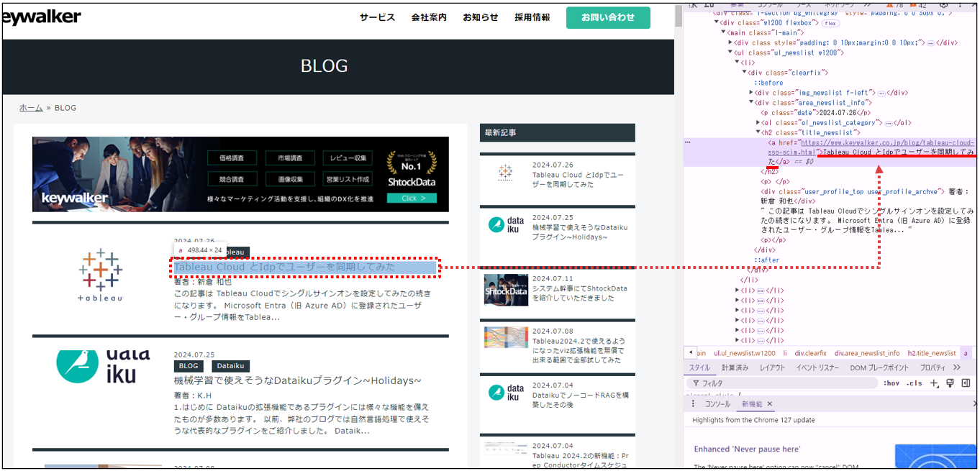Follow the ホーム breadcrumb link
The image size is (980, 471).
pos(31,108)
